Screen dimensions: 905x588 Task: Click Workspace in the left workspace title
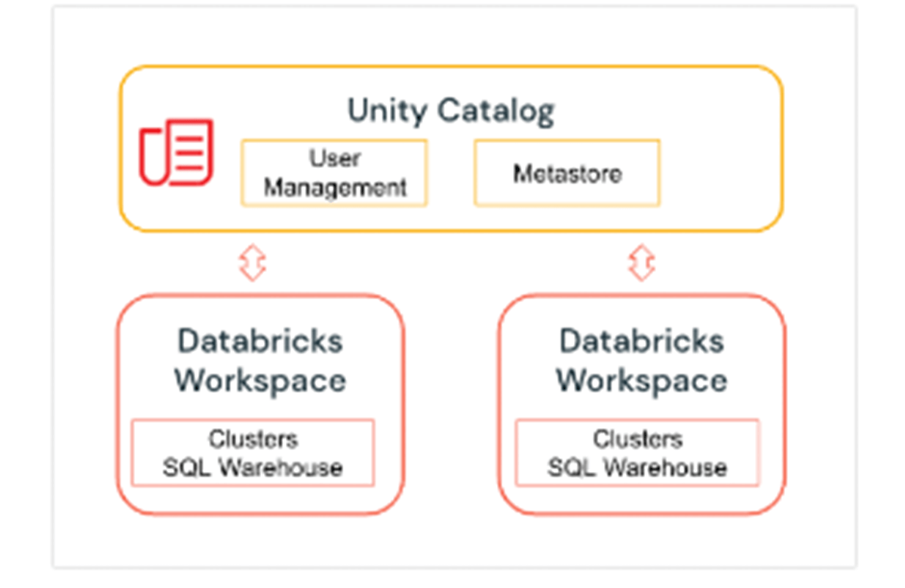[x=260, y=379]
